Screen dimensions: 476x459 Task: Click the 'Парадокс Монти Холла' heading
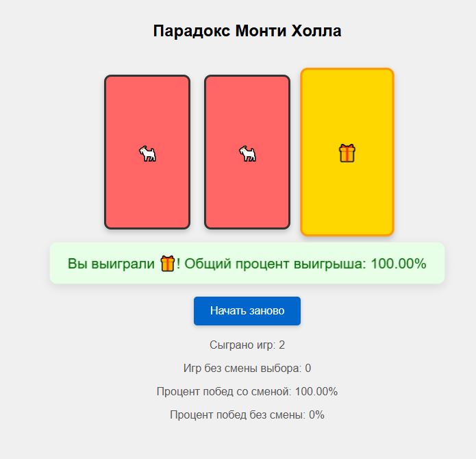click(247, 31)
